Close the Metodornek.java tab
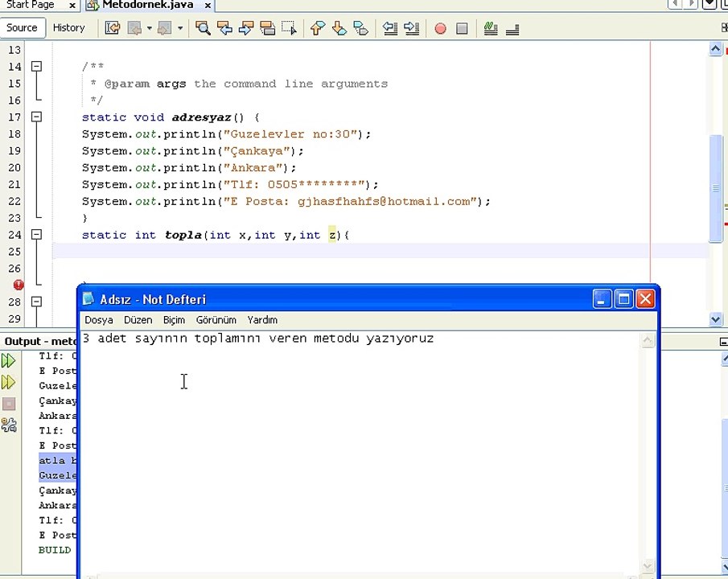728x579 pixels. pyautogui.click(x=208, y=5)
